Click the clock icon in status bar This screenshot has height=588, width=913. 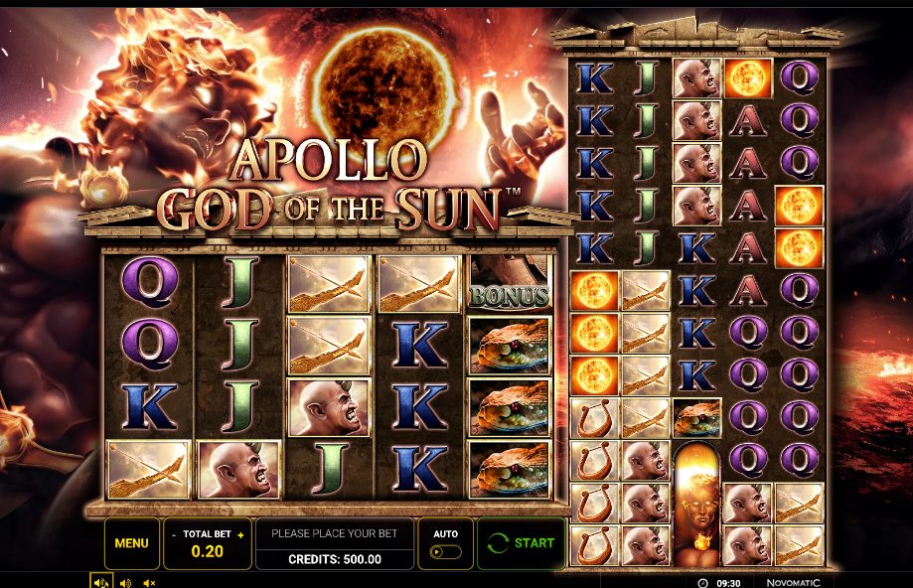pyautogui.click(x=702, y=583)
